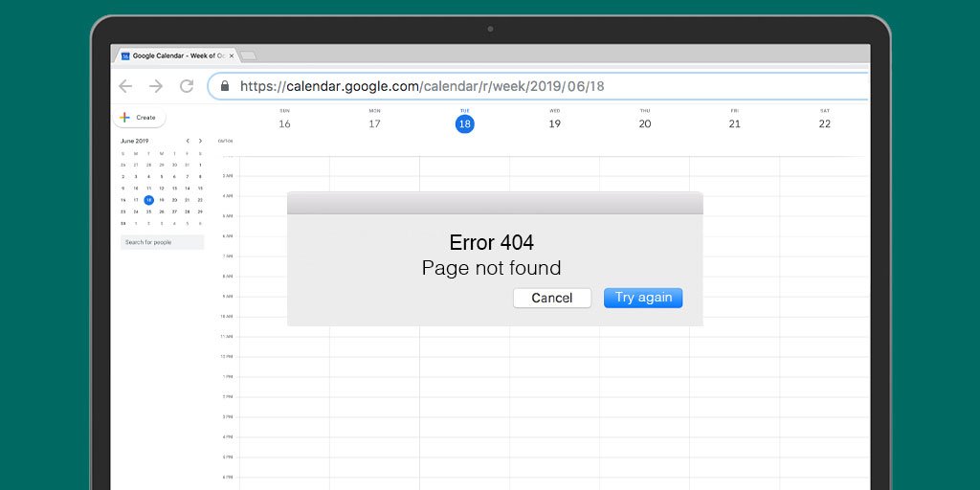Click the Page not found message
The height and width of the screenshot is (490, 980).
tap(491, 268)
